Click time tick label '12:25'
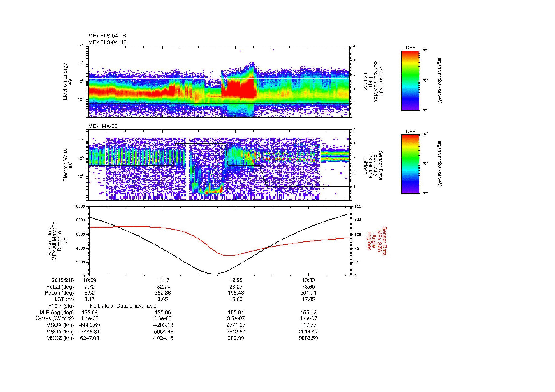Screen dimensions: 555x392 236,280
